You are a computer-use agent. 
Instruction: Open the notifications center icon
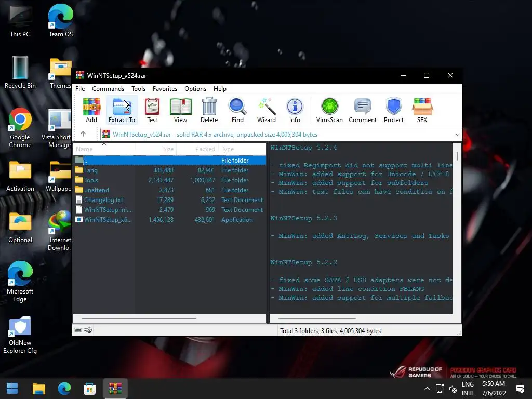520,389
